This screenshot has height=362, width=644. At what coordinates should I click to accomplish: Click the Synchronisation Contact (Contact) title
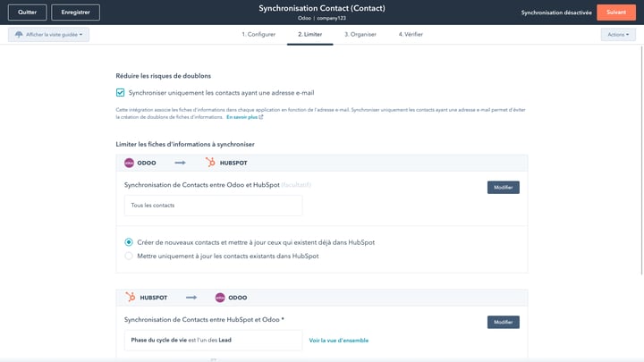click(322, 8)
